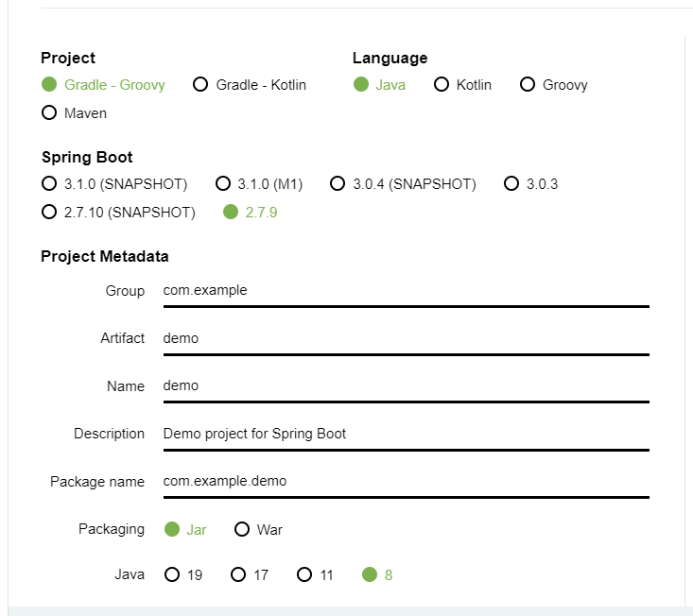The image size is (693, 616).
Task: Select Java as the language
Action: coord(379,84)
